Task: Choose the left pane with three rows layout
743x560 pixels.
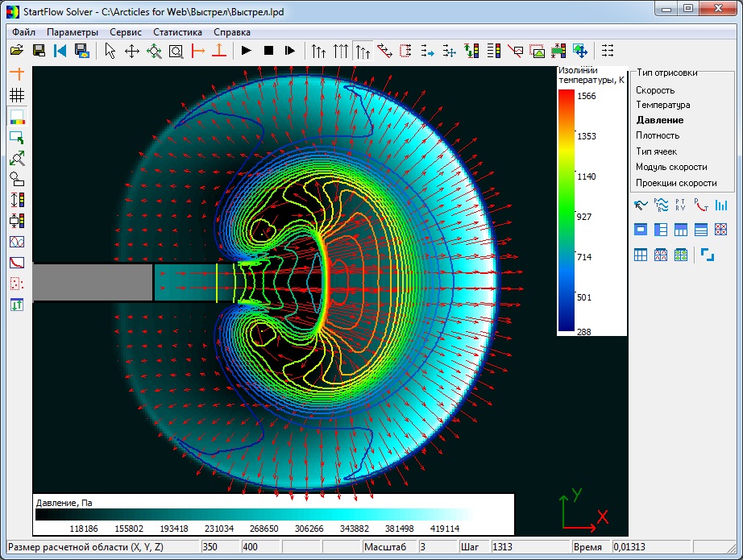Action: point(661,230)
